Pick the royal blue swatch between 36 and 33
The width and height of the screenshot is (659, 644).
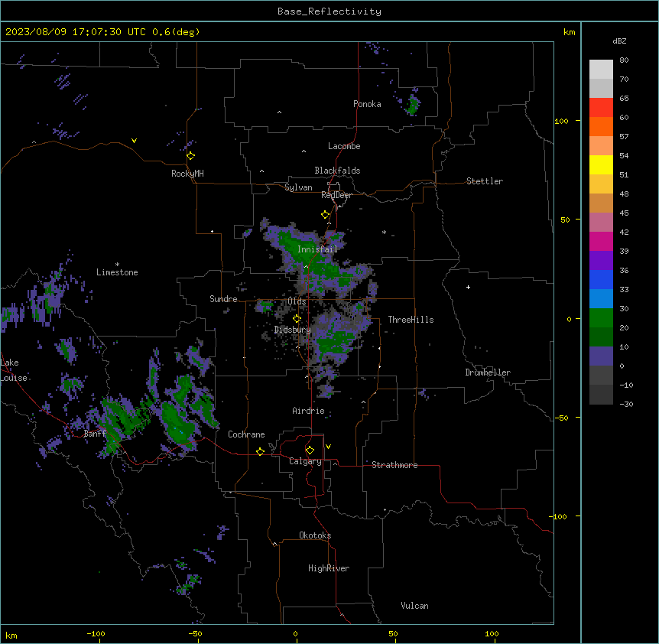(601, 279)
